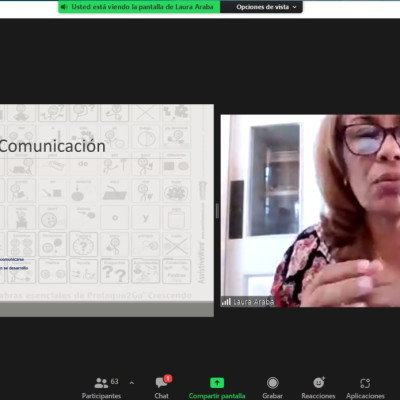Start recording with the Grabar icon
400x400 pixels.
(273, 383)
